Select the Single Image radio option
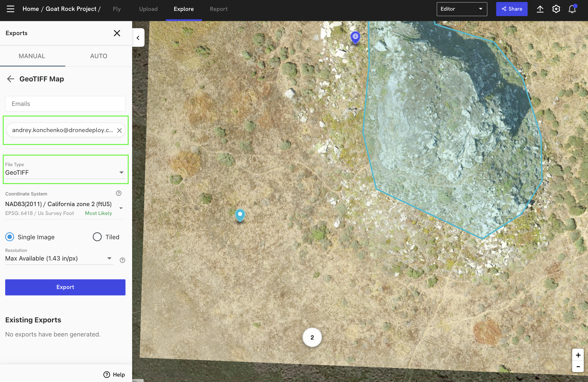 click(x=10, y=237)
